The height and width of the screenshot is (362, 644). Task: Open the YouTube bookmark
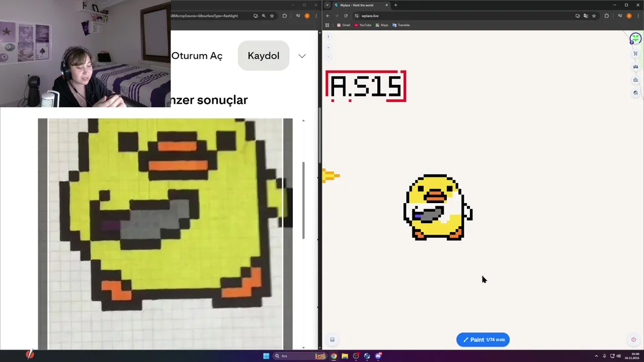click(x=363, y=25)
